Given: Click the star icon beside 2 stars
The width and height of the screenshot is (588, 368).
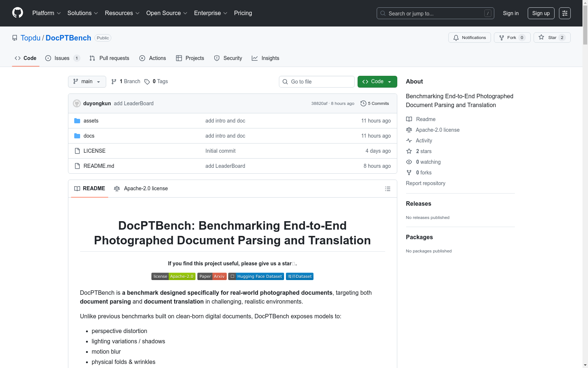Looking at the screenshot, I should [409, 151].
